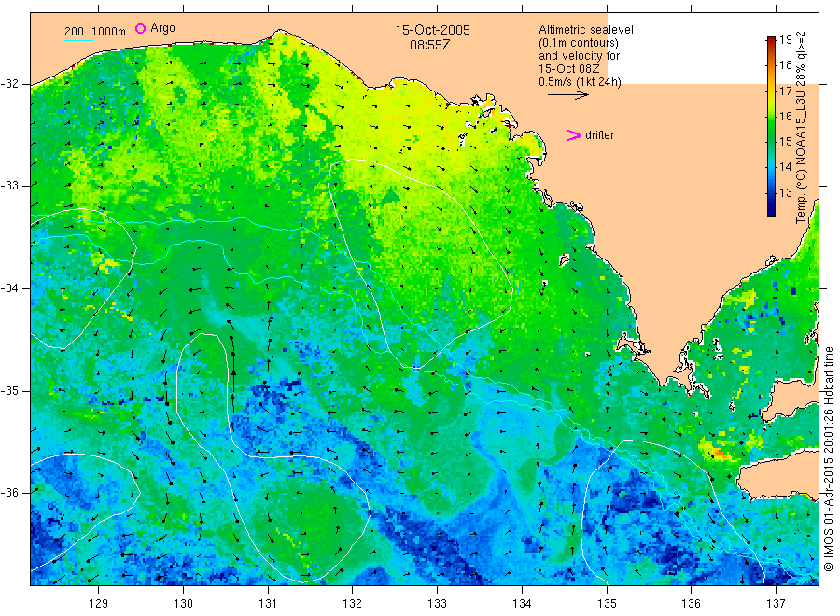Click the longitude 129 axis label
This screenshot has width=840, height=616.
99,604
